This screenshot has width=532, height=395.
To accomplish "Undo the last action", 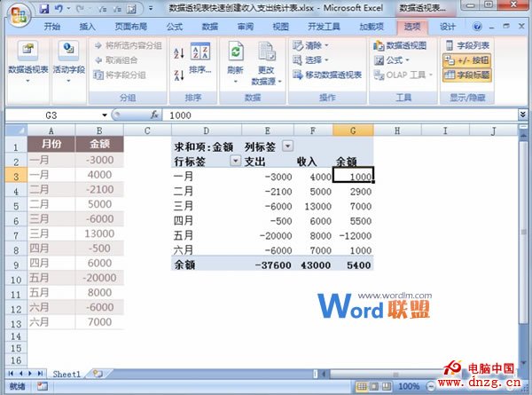I will coord(59,9).
